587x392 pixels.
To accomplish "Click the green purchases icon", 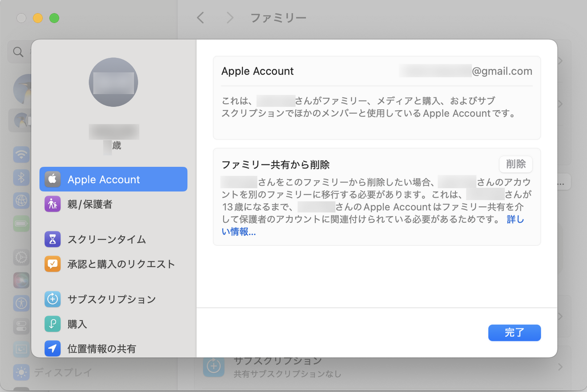I will pyautogui.click(x=52, y=324).
